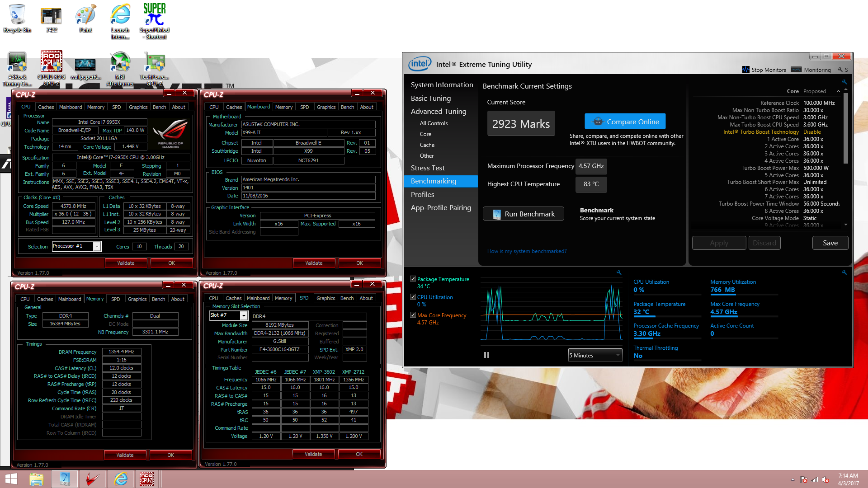Click OK in the SPD CPU-Z window

pyautogui.click(x=359, y=454)
